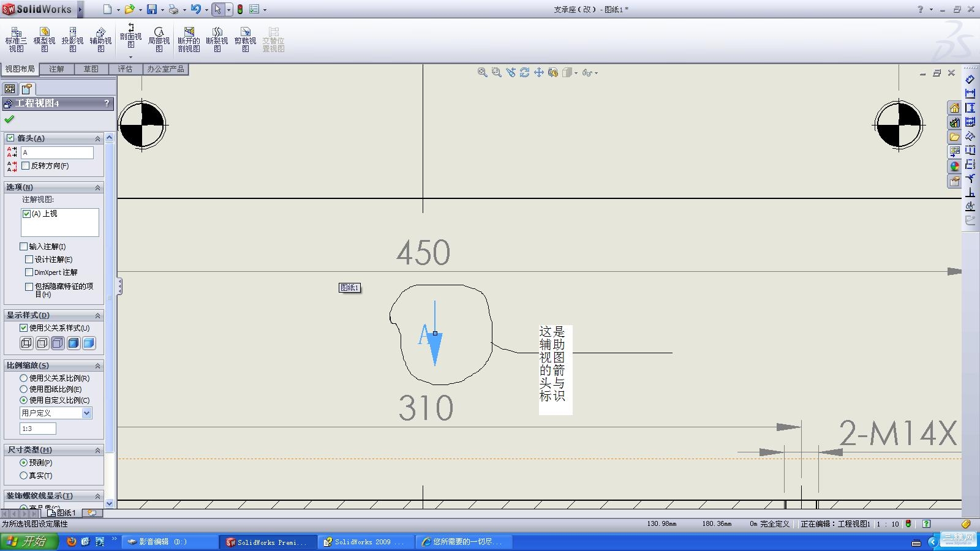Toggle the 箭头(A) section checkbox

click(x=10, y=138)
